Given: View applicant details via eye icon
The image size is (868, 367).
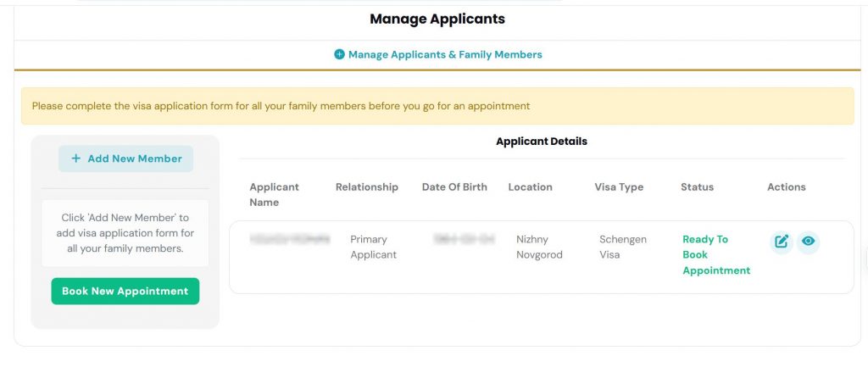Looking at the screenshot, I should (x=808, y=242).
